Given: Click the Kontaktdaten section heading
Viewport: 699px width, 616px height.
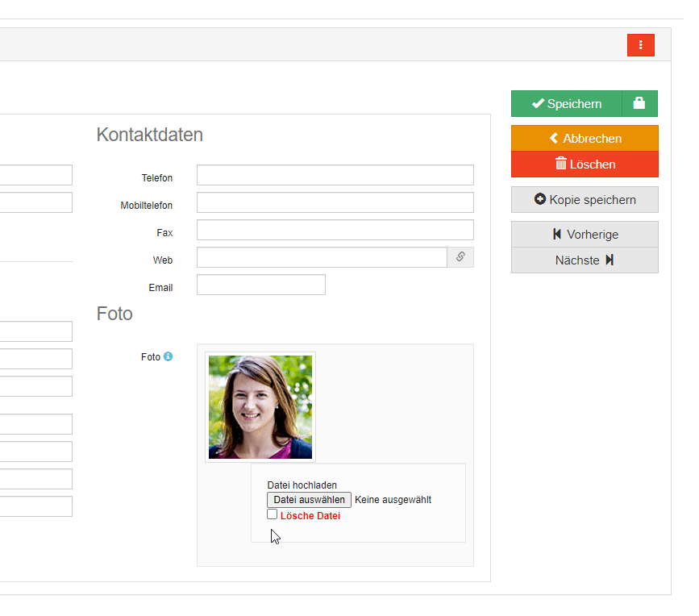Looking at the screenshot, I should tap(150, 135).
